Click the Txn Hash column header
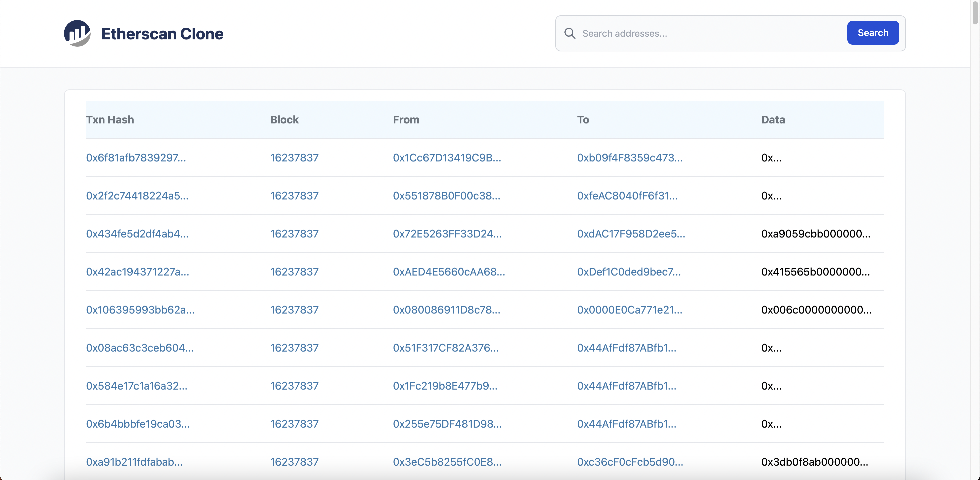Viewport: 980px width, 480px height. click(110, 119)
